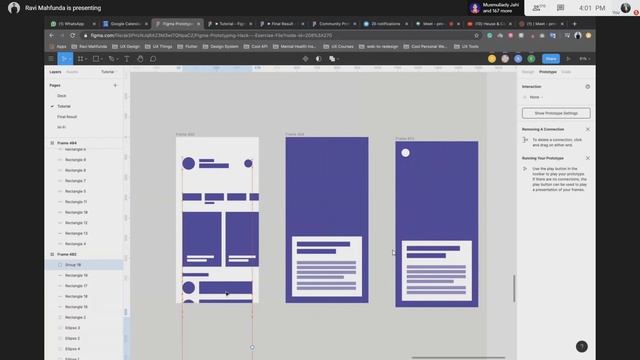Click the Use as Mask icon
The image size is (640, 360).
tap(318, 59)
